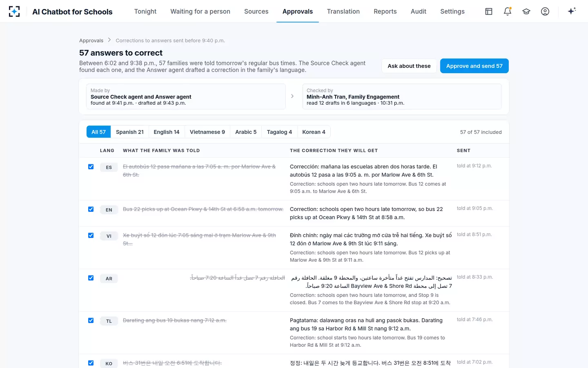The height and width of the screenshot is (368, 588).
Task: Filter corrections by English 14
Action: point(167,132)
